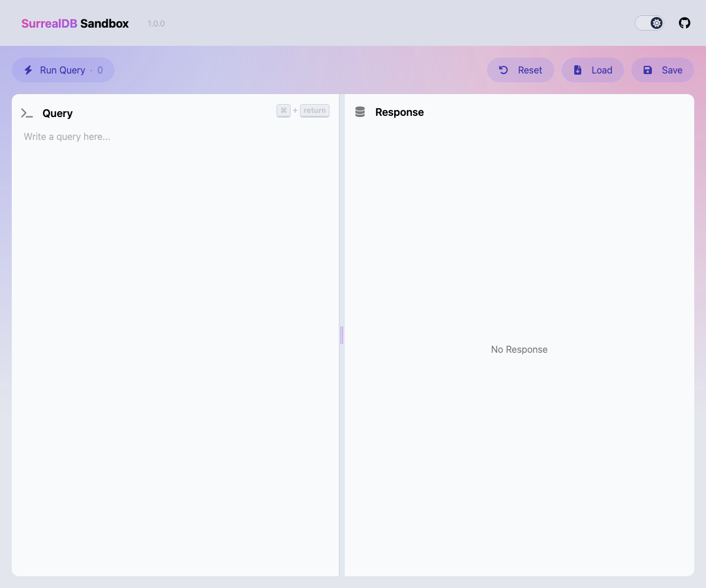706x588 pixels.
Task: Click the floppy disk Save icon
Action: pyautogui.click(x=648, y=70)
